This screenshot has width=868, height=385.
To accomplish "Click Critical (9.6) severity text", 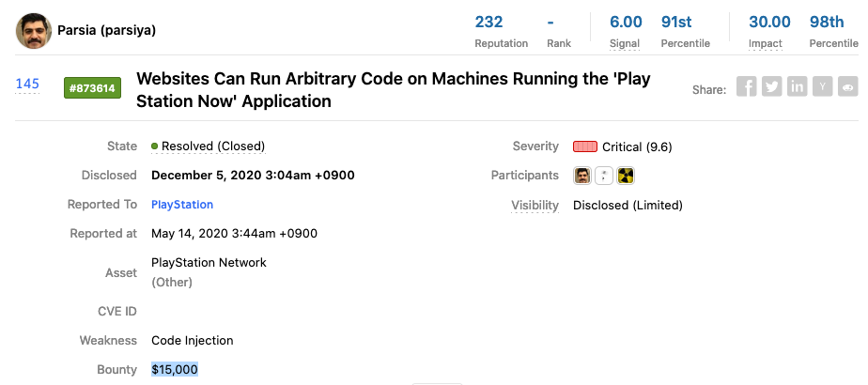I will (x=637, y=147).
